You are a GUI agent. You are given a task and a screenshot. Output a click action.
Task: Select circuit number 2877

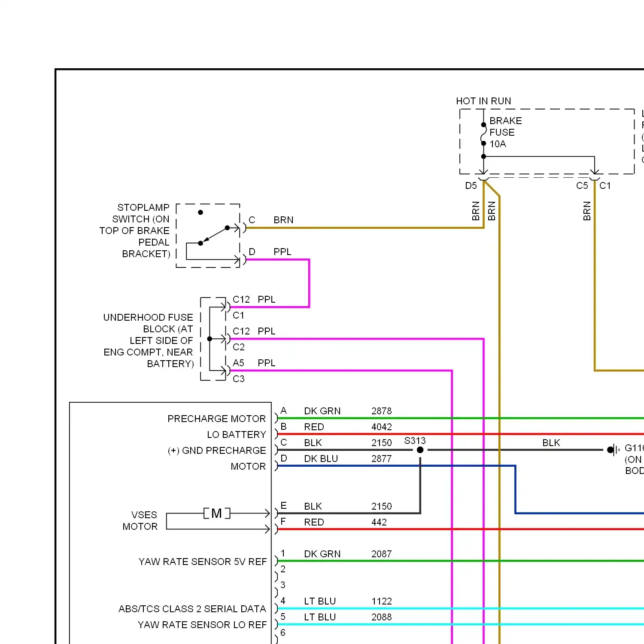pos(381,459)
